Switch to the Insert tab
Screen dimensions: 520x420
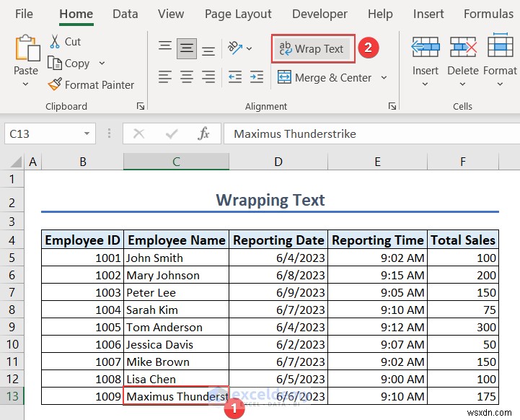click(x=428, y=14)
